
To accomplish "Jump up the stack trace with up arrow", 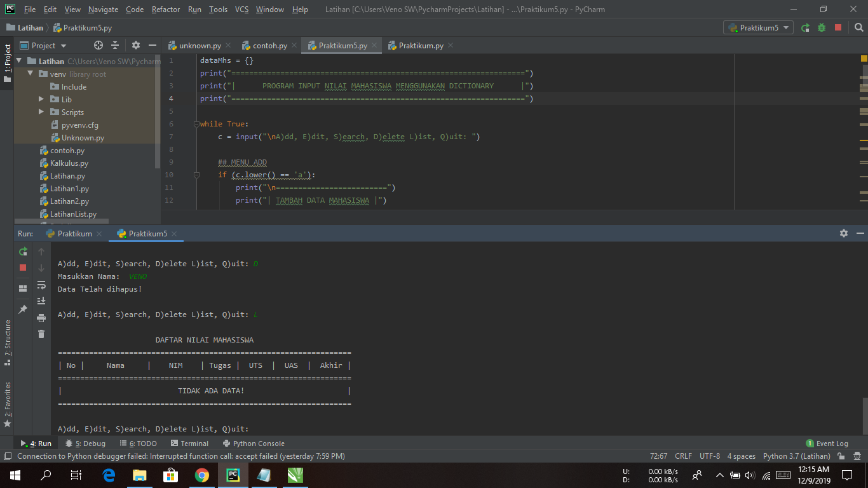I will [x=41, y=251].
